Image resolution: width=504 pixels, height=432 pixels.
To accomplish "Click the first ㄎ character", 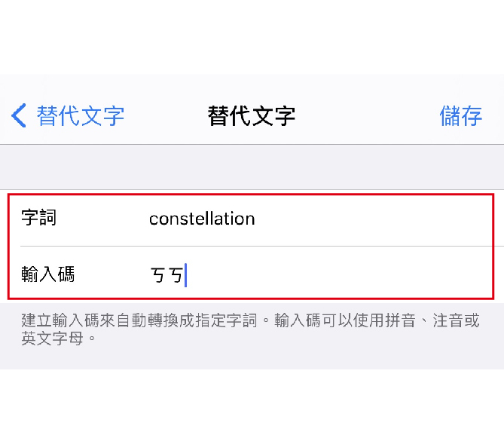I will point(157,276).
